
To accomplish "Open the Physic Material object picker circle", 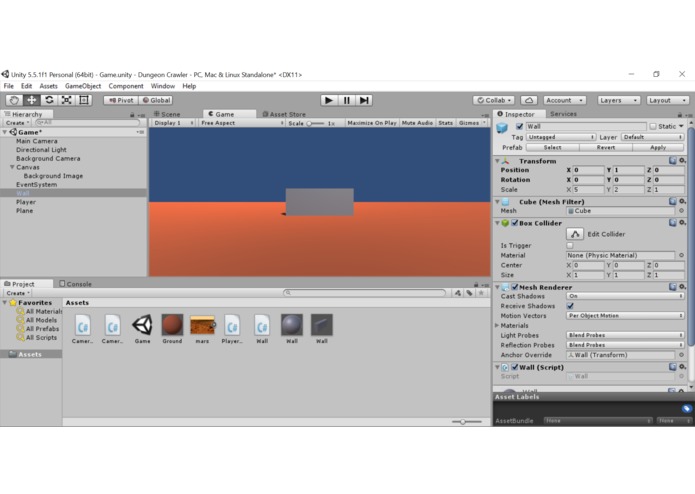I will tap(681, 255).
